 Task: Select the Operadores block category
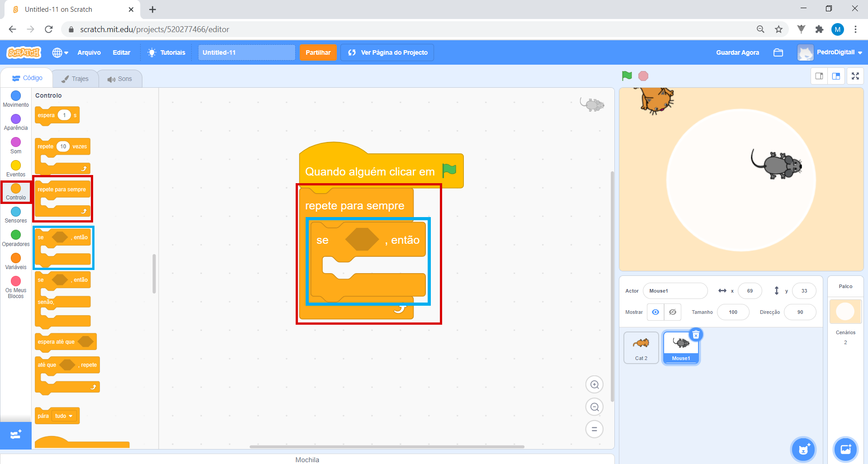[16, 238]
